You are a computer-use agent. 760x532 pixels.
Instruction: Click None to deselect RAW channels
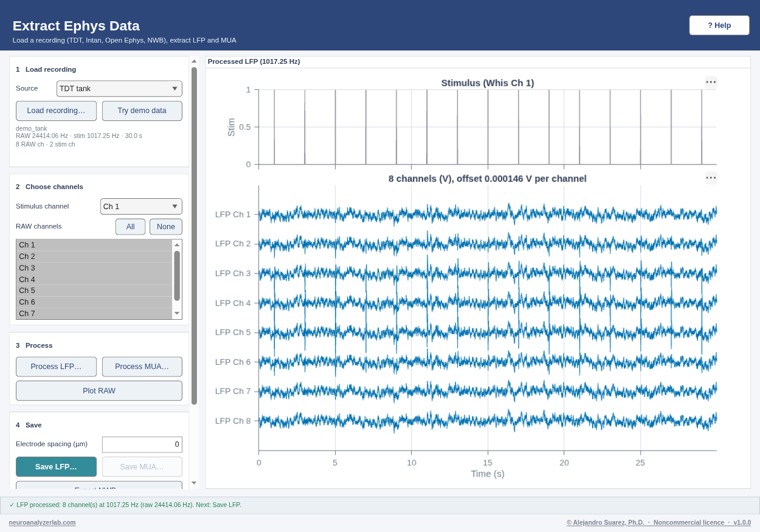point(166,227)
